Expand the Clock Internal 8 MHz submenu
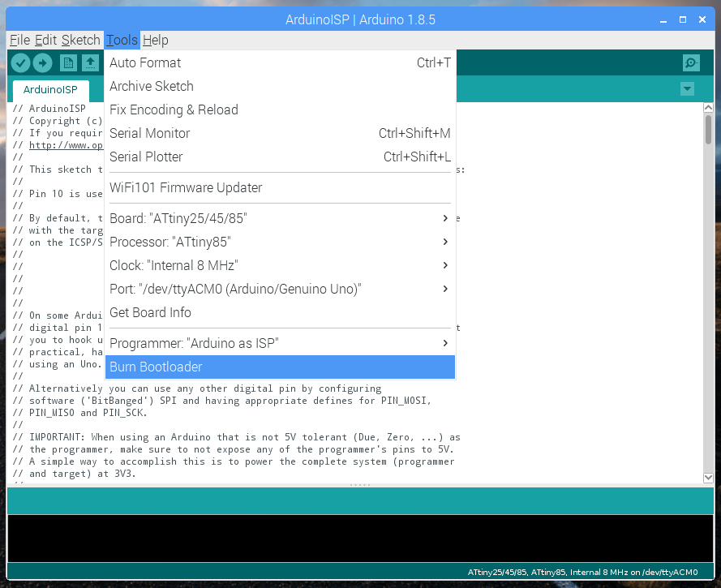 point(280,265)
